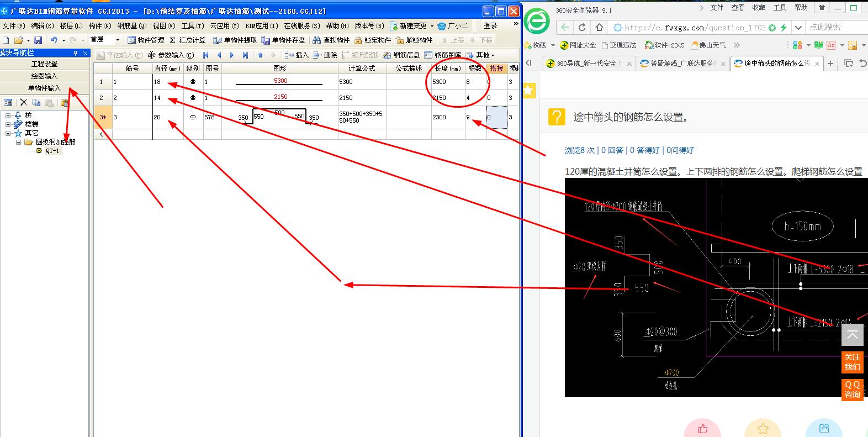Jump to last record arrow
The image size is (868, 437).
[x=245, y=55]
